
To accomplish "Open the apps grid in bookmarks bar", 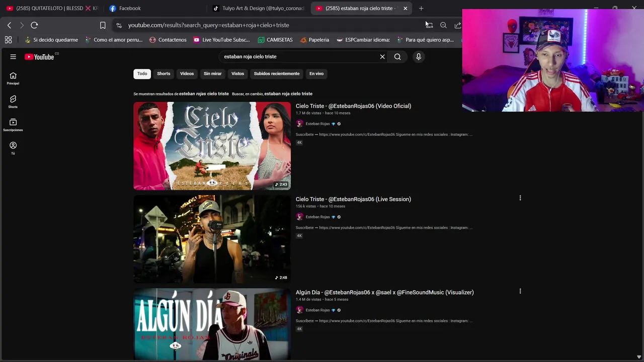I will click(8, 40).
